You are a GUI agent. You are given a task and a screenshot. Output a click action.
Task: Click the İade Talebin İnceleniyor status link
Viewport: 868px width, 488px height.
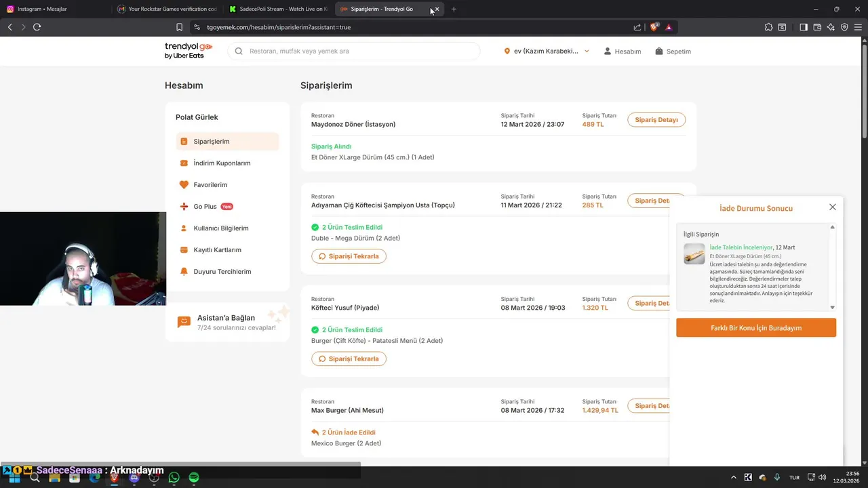[x=741, y=247]
